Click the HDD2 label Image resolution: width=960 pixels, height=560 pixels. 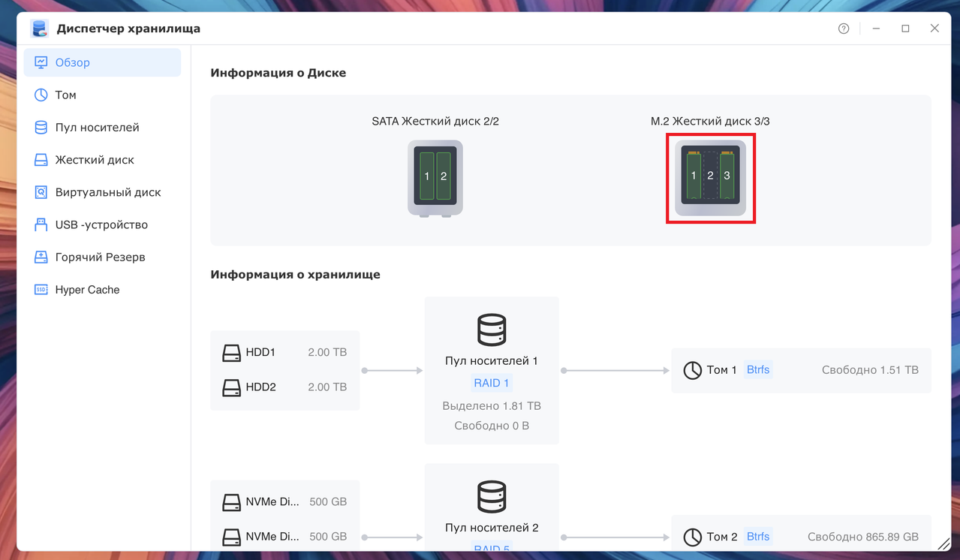click(x=261, y=387)
